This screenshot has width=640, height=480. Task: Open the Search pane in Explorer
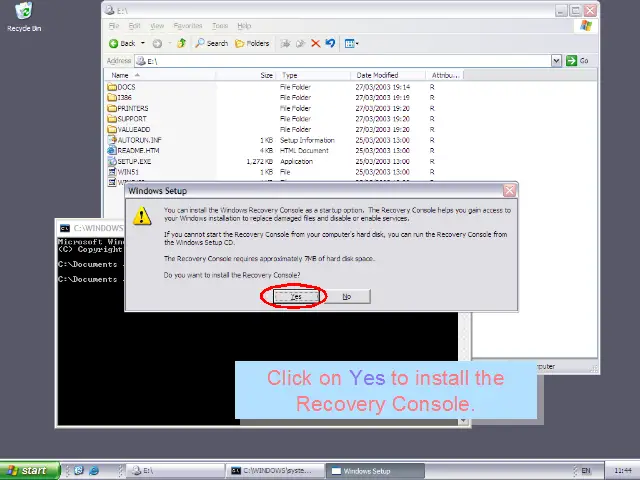pos(211,43)
